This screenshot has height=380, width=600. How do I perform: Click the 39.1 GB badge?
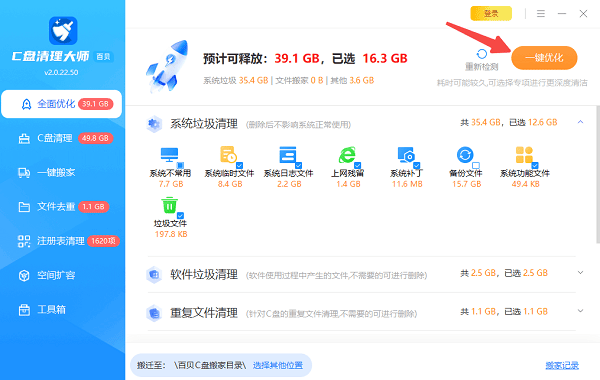pyautogui.click(x=96, y=104)
